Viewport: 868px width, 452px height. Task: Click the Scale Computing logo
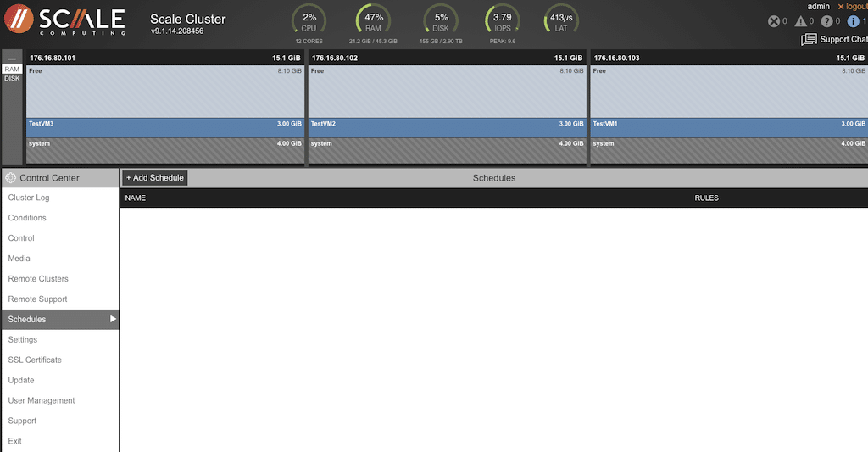64,20
